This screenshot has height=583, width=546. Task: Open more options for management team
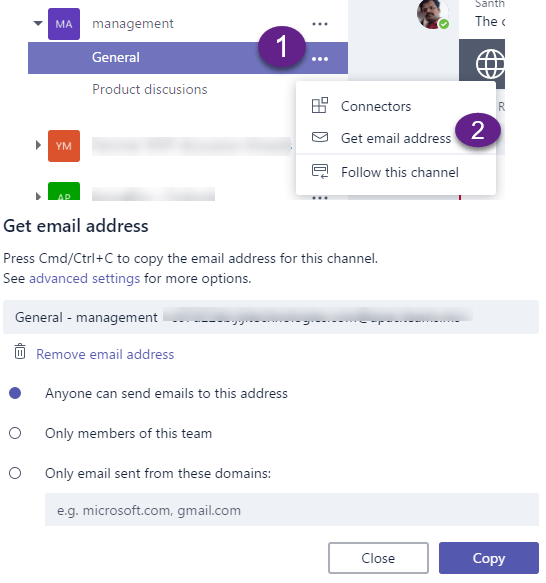[319, 24]
